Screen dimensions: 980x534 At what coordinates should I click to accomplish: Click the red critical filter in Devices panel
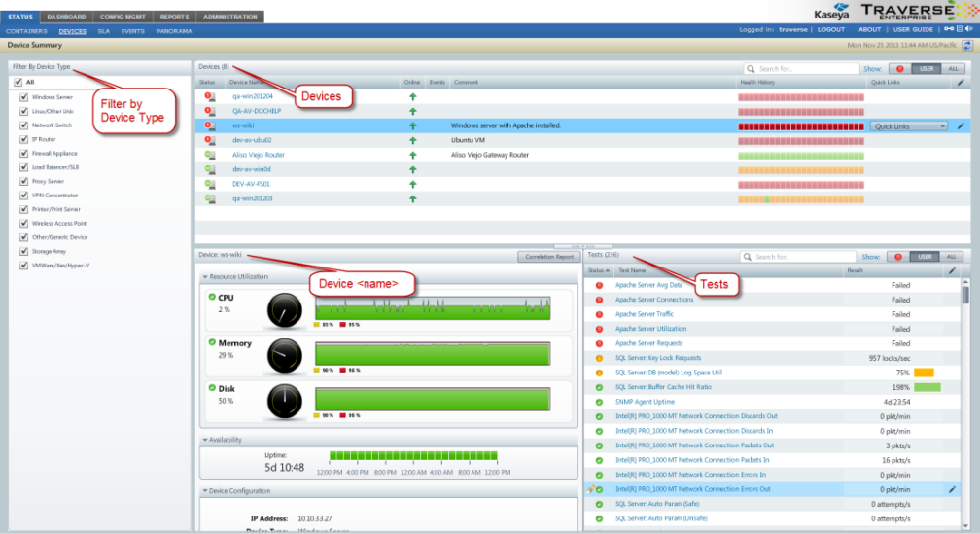click(900, 69)
